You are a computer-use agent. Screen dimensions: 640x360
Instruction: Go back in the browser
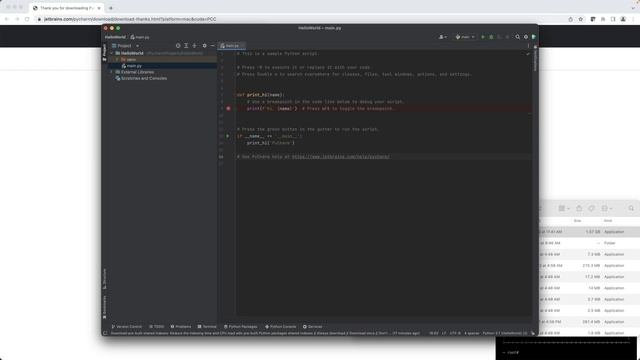coord(7,19)
